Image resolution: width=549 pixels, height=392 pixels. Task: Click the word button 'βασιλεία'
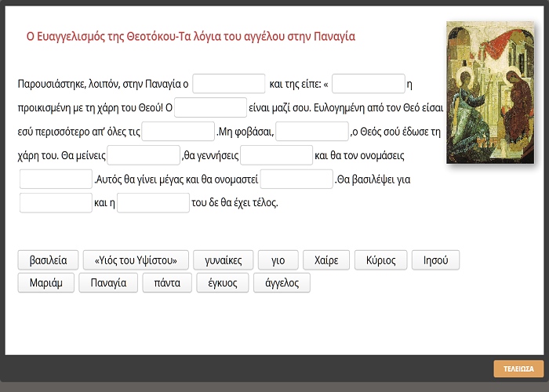[x=47, y=260]
